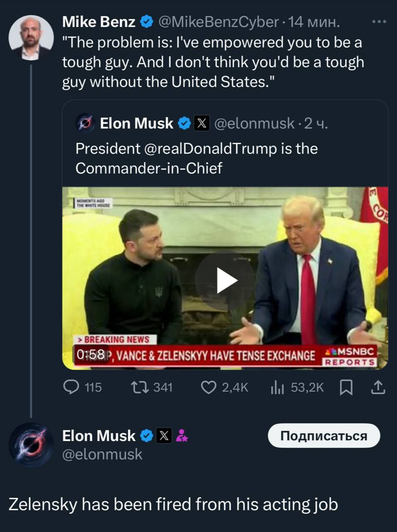Click the X affiliation badge in quoted tweet
Viewport: 397px width, 532px height.
(202, 123)
